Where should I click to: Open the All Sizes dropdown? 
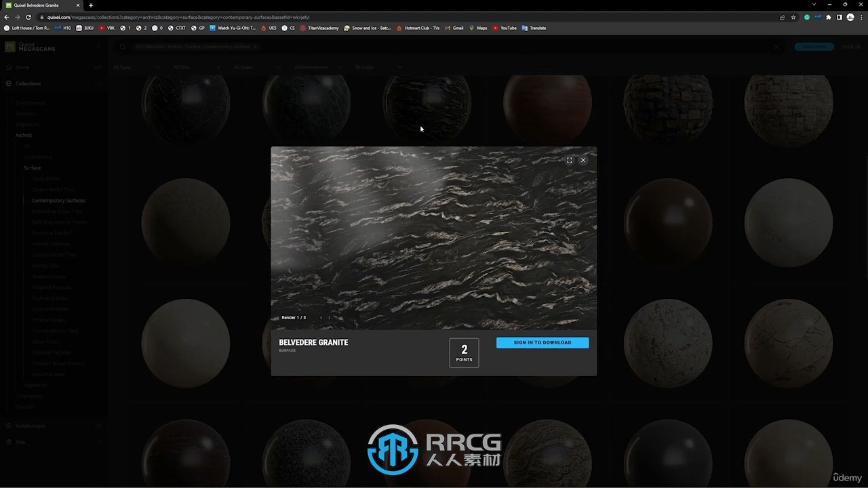click(197, 67)
